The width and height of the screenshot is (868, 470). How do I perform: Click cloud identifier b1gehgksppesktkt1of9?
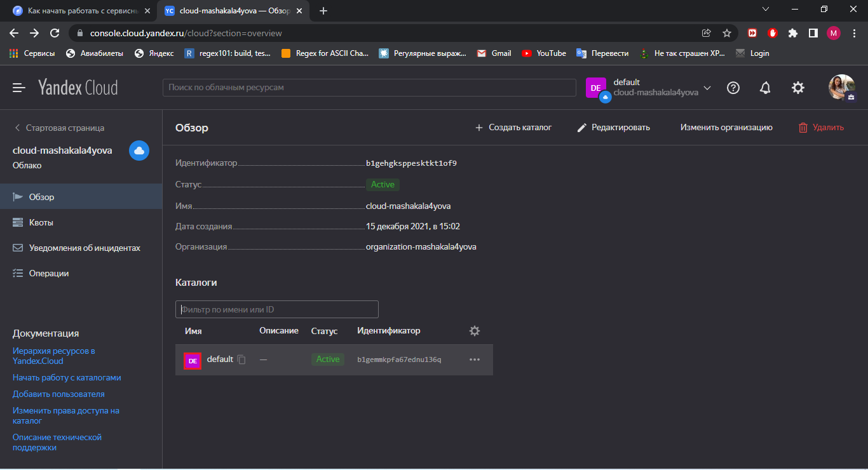(x=411, y=163)
